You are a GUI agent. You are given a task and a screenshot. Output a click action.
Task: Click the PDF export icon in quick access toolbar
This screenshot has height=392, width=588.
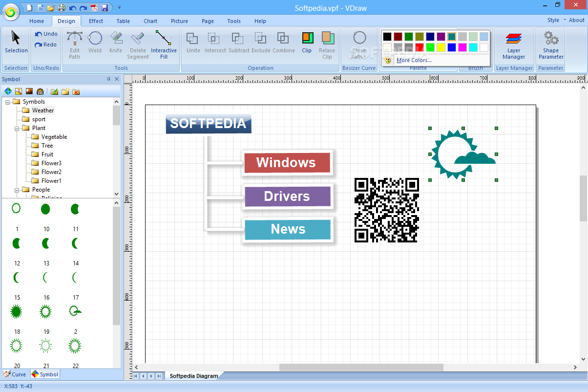coord(94,8)
